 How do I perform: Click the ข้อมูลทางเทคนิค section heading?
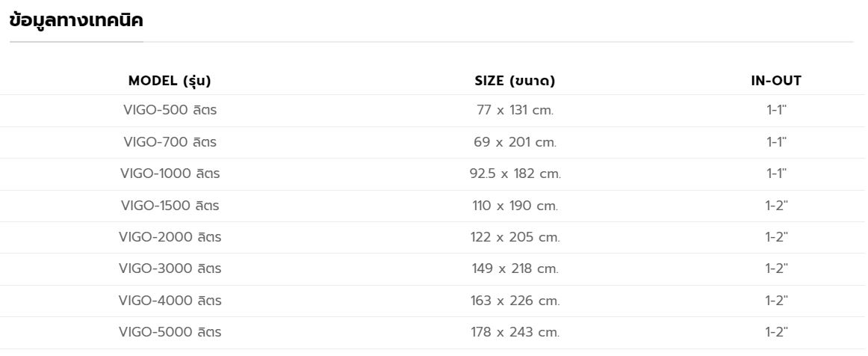pyautogui.click(x=76, y=21)
